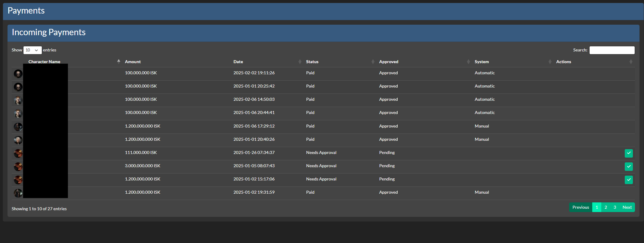Click green checkmark for 2025-01-02 15:17:06 payment
The image size is (644, 243).
(628, 180)
